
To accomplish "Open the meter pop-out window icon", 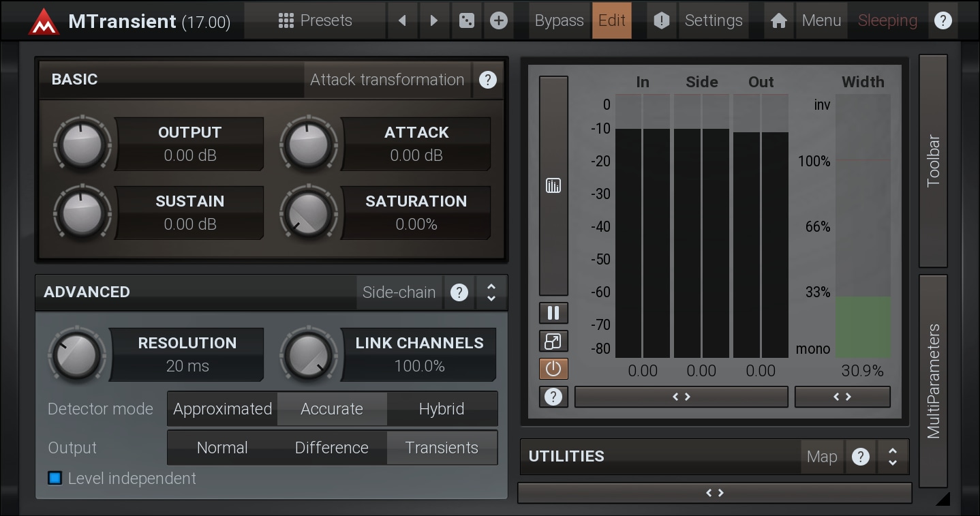I will tap(553, 341).
